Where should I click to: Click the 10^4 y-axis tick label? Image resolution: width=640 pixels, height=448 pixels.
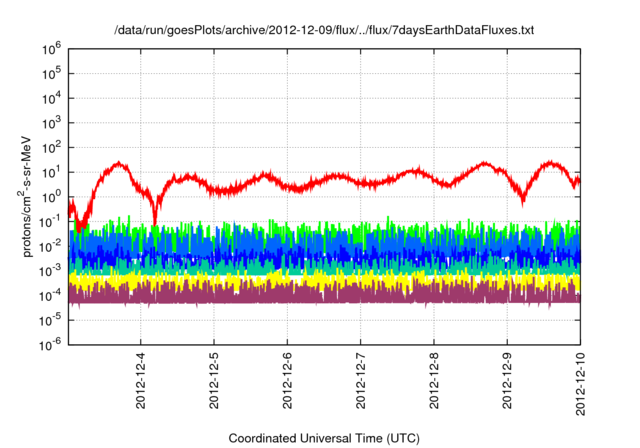click(51, 98)
